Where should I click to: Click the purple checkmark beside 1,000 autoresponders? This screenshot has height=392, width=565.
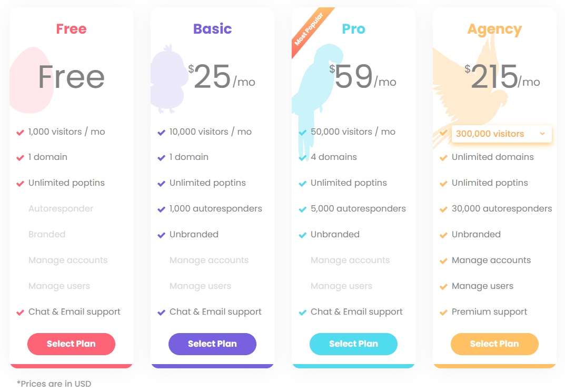tap(162, 209)
